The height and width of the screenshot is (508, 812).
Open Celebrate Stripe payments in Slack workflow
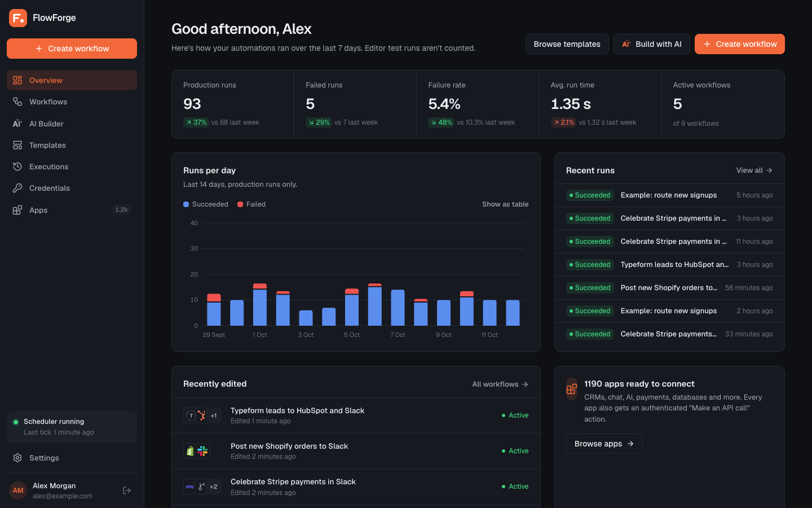(x=356, y=487)
